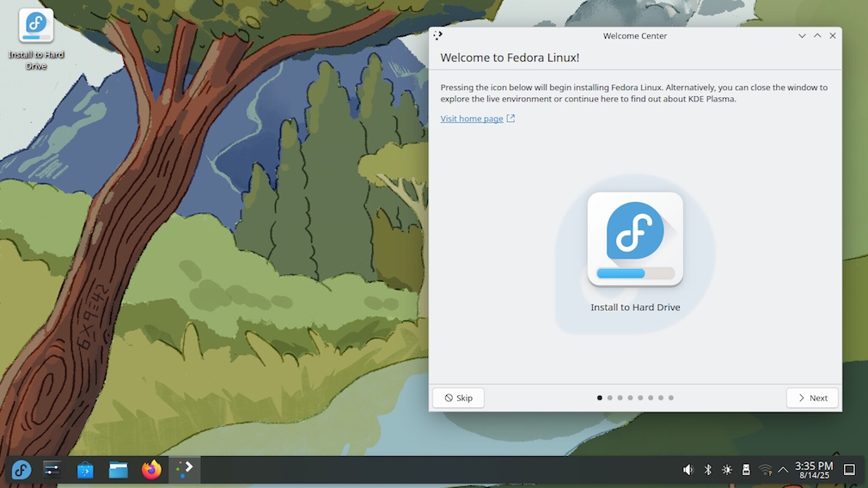
Task: Open System Settings from the taskbar
Action: (x=52, y=470)
